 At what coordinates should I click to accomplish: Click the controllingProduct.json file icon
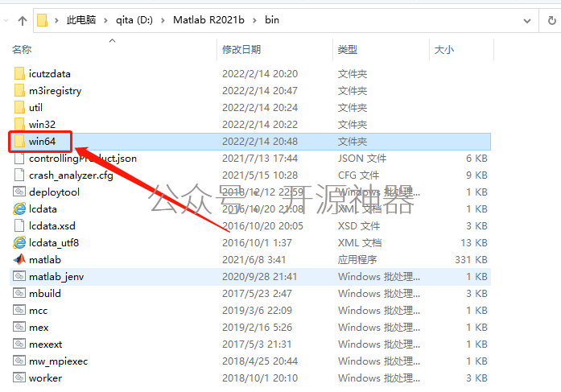(x=19, y=159)
